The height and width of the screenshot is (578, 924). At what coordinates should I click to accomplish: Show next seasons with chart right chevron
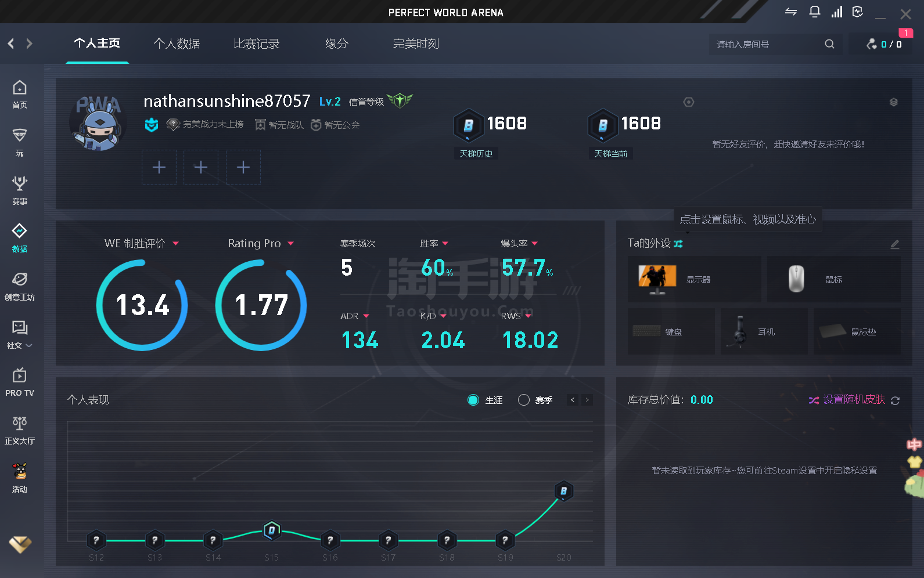click(587, 400)
